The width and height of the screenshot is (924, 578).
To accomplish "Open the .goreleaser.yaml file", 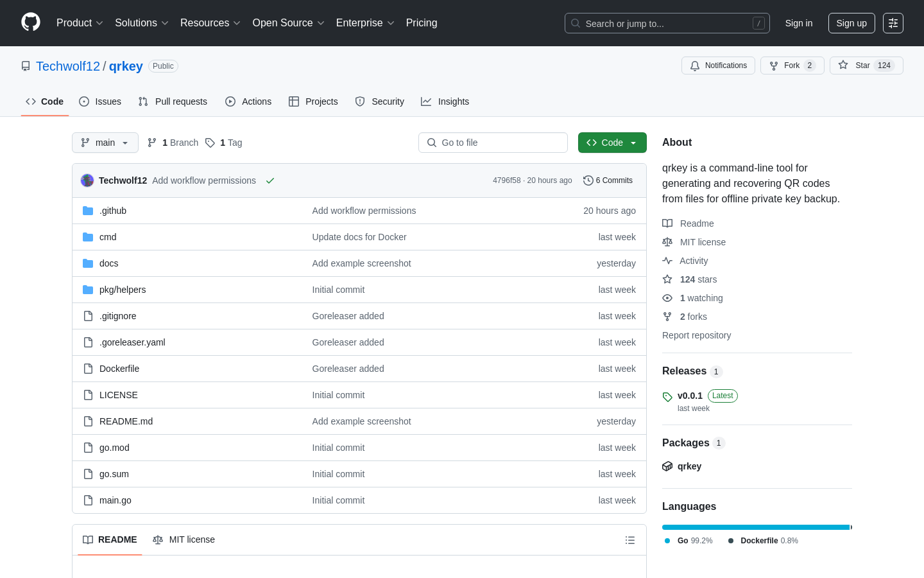I will [x=132, y=342].
